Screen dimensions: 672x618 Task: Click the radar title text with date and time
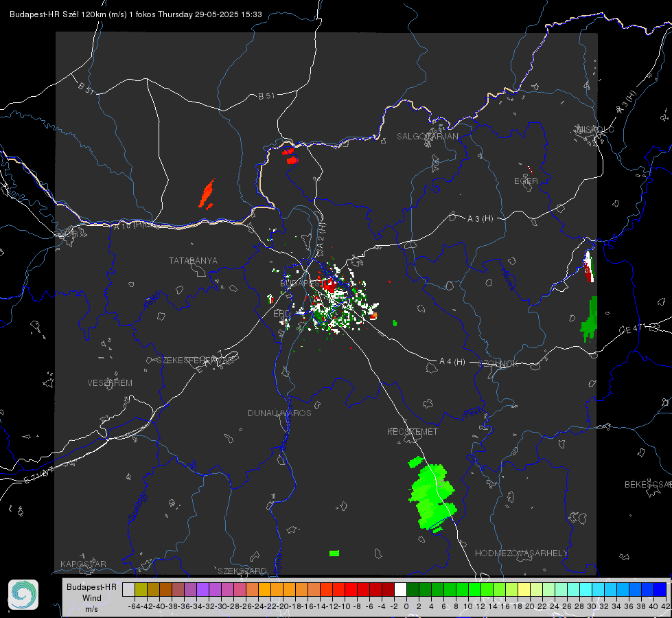(x=135, y=14)
